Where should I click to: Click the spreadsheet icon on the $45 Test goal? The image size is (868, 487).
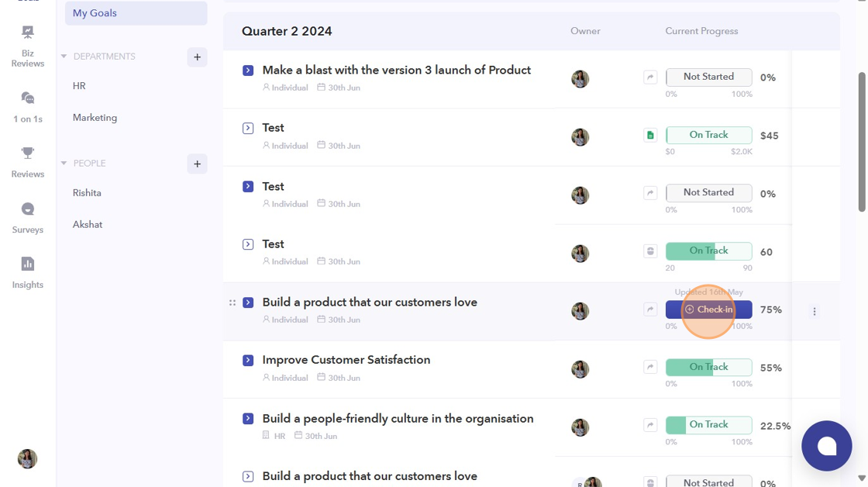[x=650, y=136]
